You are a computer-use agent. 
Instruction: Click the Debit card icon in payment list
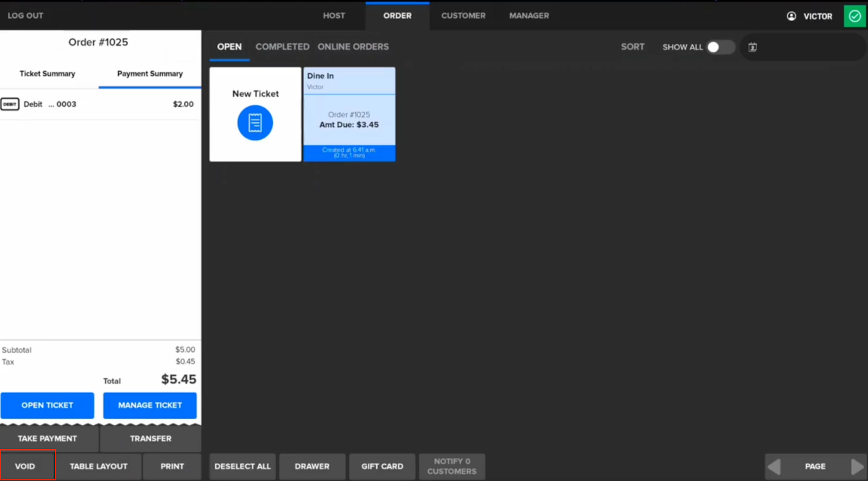[x=10, y=104]
